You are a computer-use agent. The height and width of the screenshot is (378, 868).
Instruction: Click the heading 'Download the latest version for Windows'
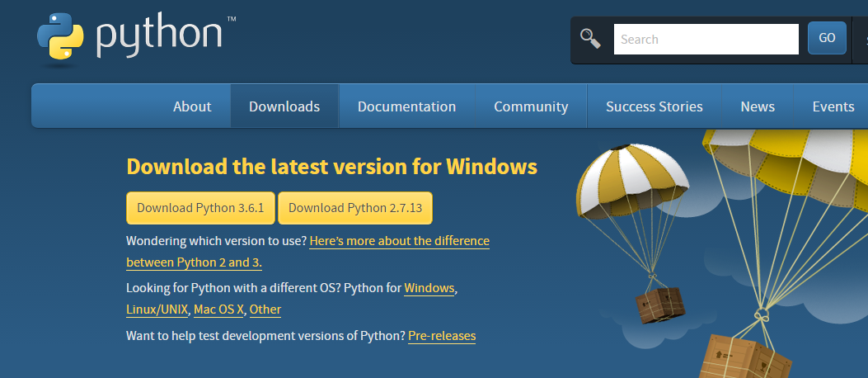[332, 166]
